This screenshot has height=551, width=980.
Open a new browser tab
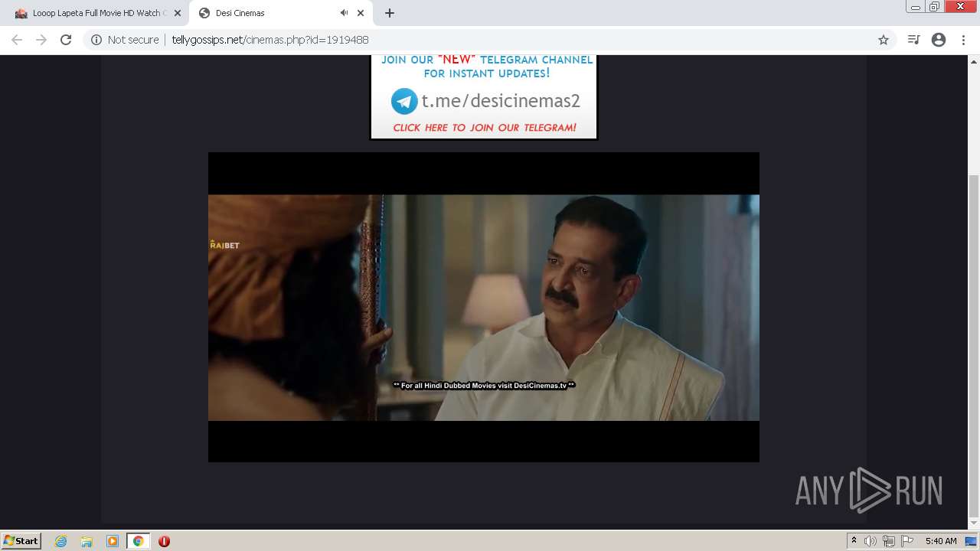389,13
